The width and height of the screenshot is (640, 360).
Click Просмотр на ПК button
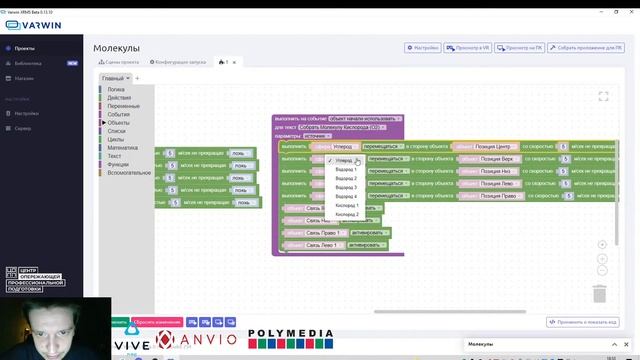(x=520, y=48)
